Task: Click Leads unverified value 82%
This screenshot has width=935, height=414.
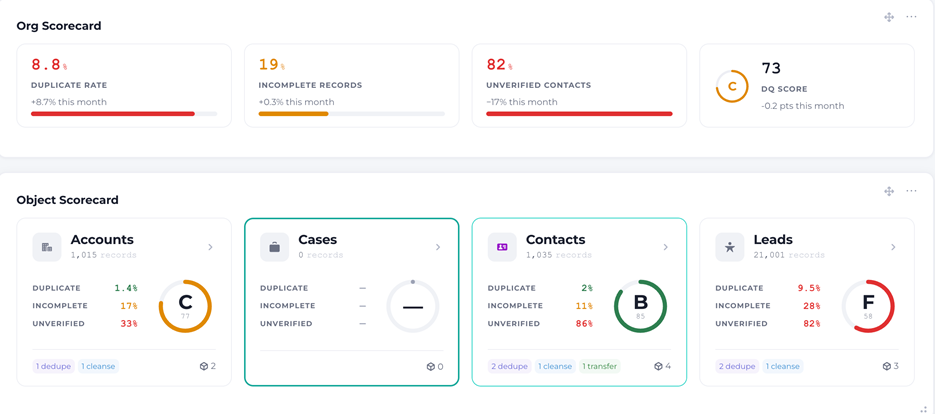Action: point(812,324)
